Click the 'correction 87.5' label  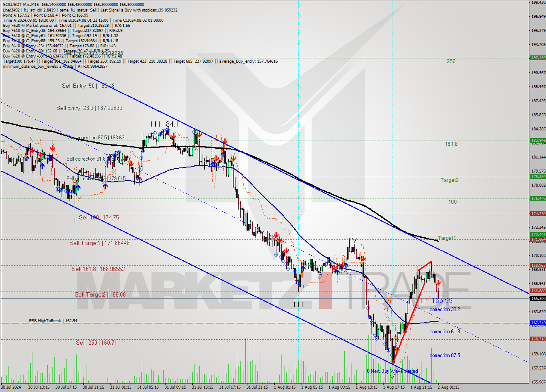point(445,355)
